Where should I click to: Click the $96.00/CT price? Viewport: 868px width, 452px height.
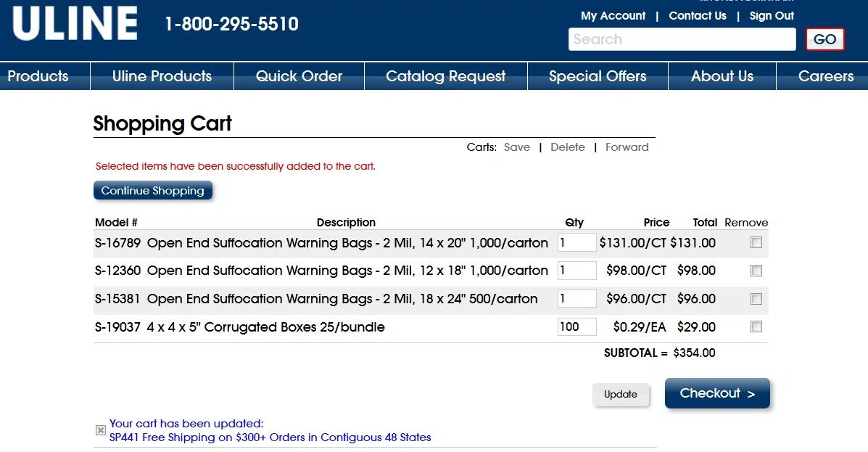click(x=636, y=299)
